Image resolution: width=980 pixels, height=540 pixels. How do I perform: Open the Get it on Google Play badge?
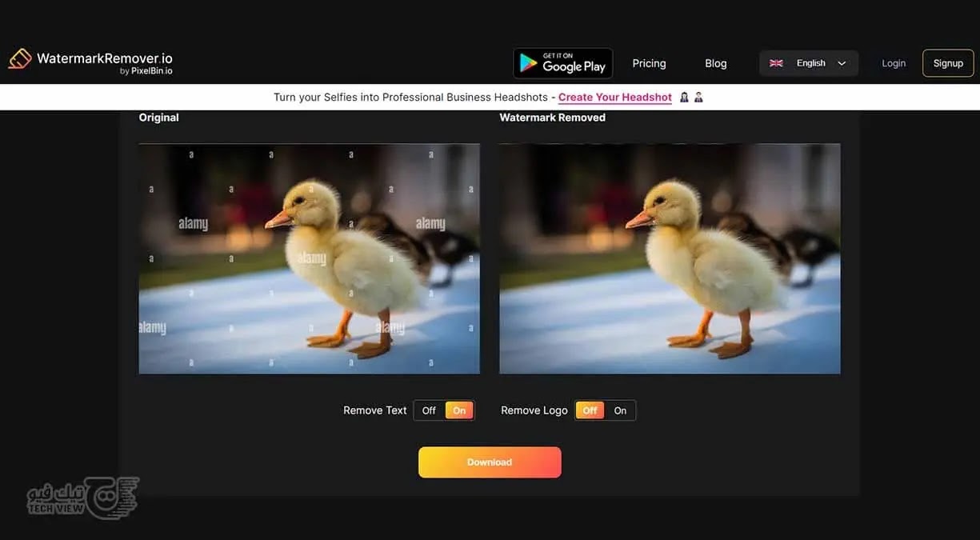[562, 63]
